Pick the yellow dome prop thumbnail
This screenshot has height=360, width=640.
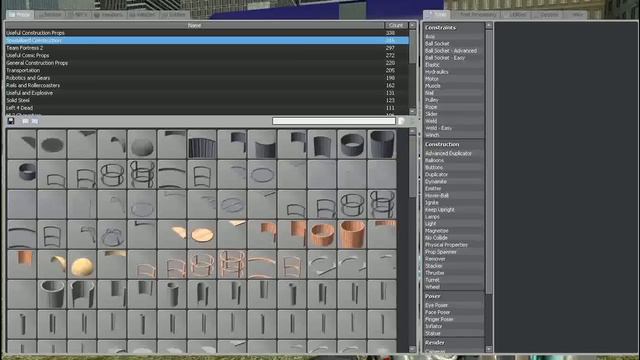coord(82,264)
